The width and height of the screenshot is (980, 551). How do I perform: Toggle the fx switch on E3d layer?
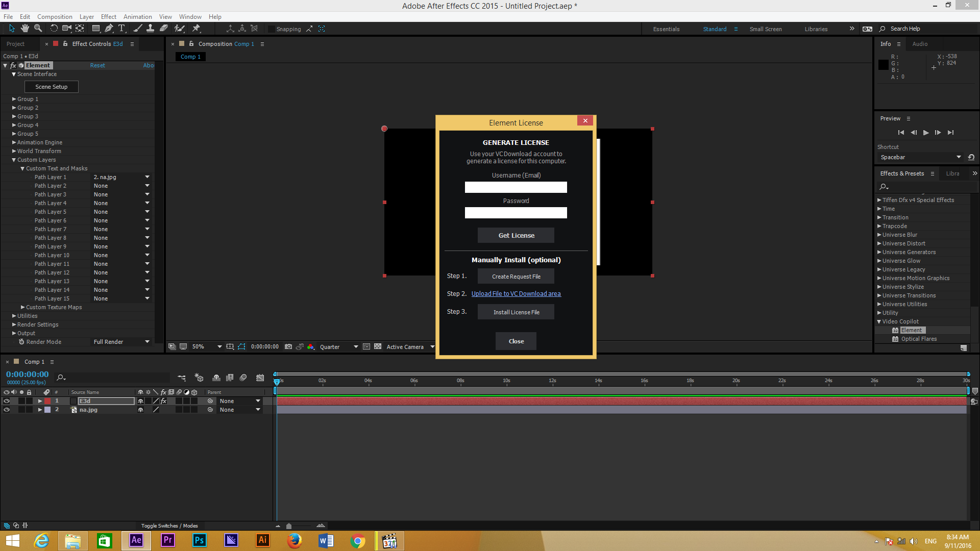tap(164, 401)
